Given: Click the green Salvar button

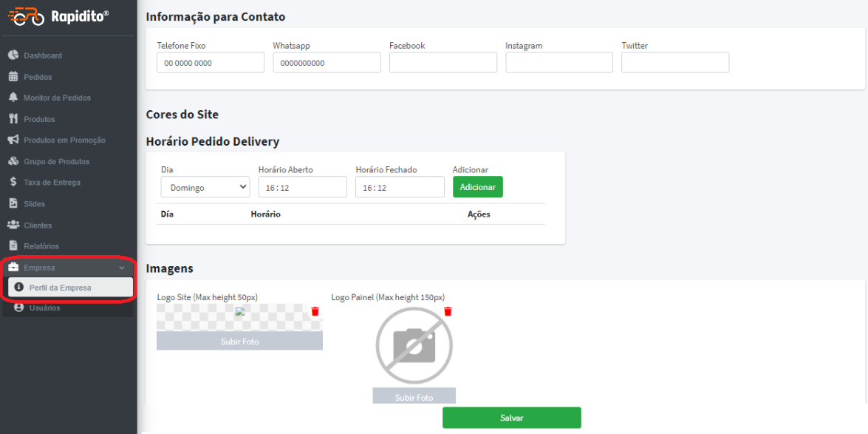Looking at the screenshot, I should 511,418.
